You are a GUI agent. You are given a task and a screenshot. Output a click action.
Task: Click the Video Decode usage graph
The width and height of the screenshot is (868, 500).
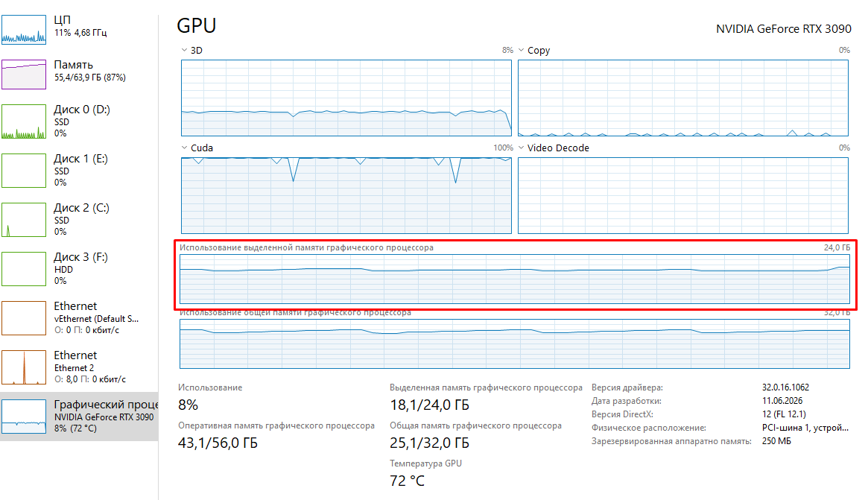pos(682,195)
